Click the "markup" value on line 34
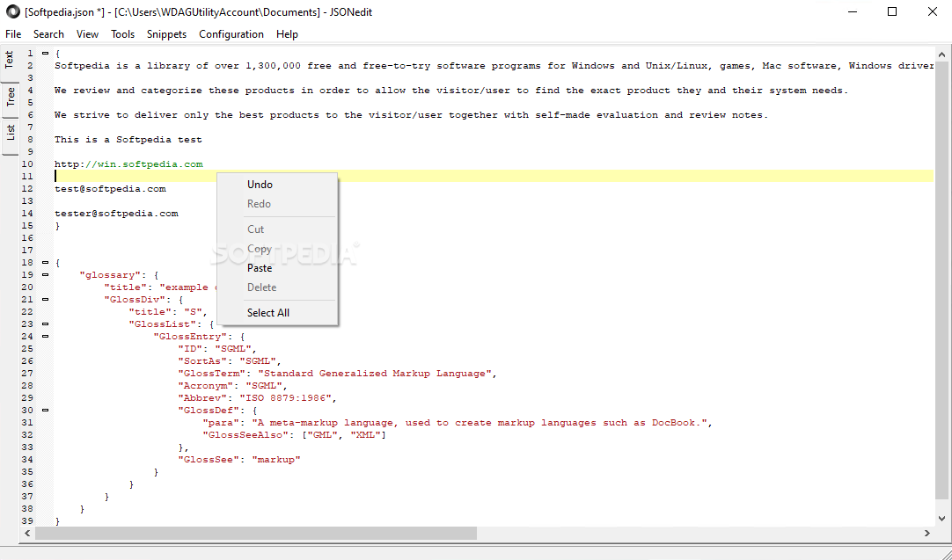Image resolution: width=952 pixels, height=560 pixels. [x=276, y=460]
